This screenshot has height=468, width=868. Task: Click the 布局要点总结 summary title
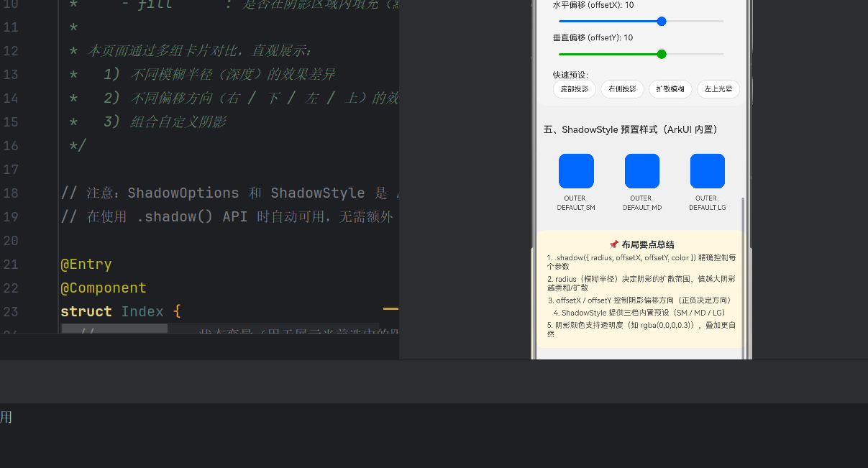[641, 244]
